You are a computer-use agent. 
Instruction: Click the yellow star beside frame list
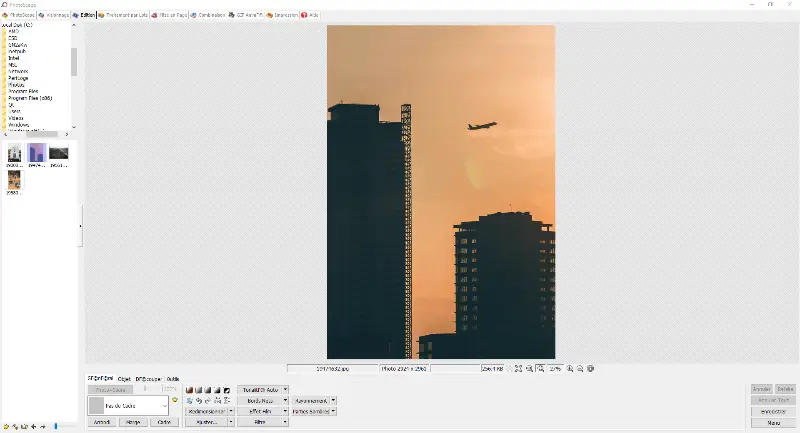click(x=175, y=400)
